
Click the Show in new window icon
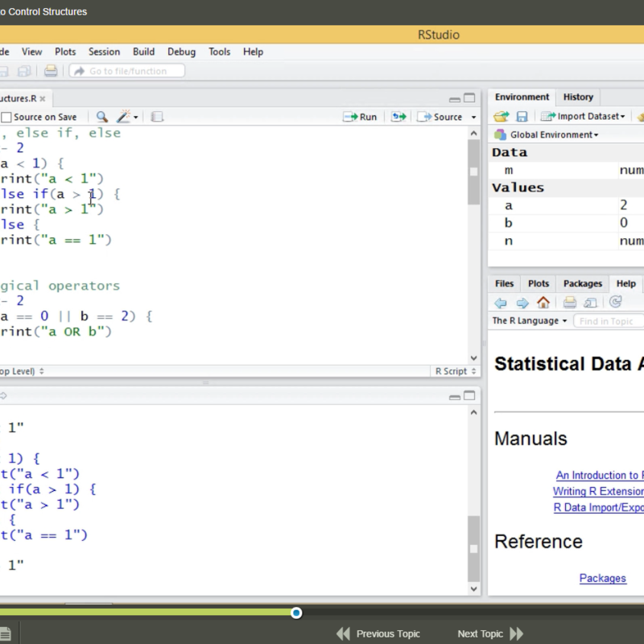click(590, 303)
